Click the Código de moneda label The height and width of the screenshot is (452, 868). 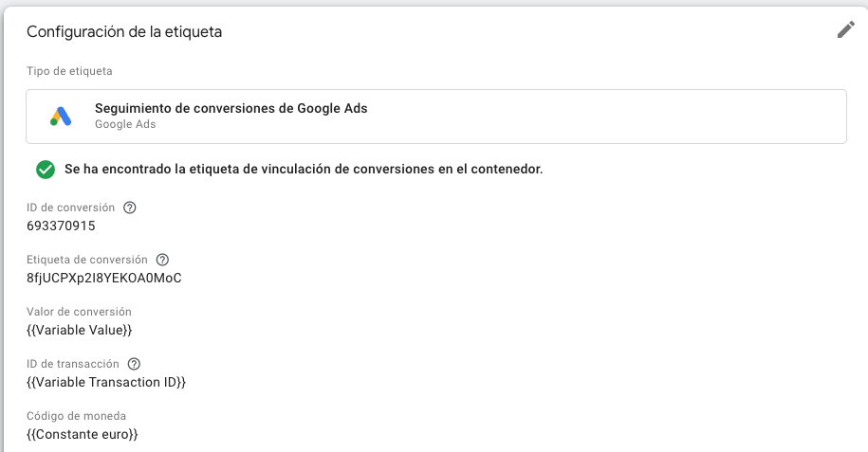pyautogui.click(x=77, y=415)
